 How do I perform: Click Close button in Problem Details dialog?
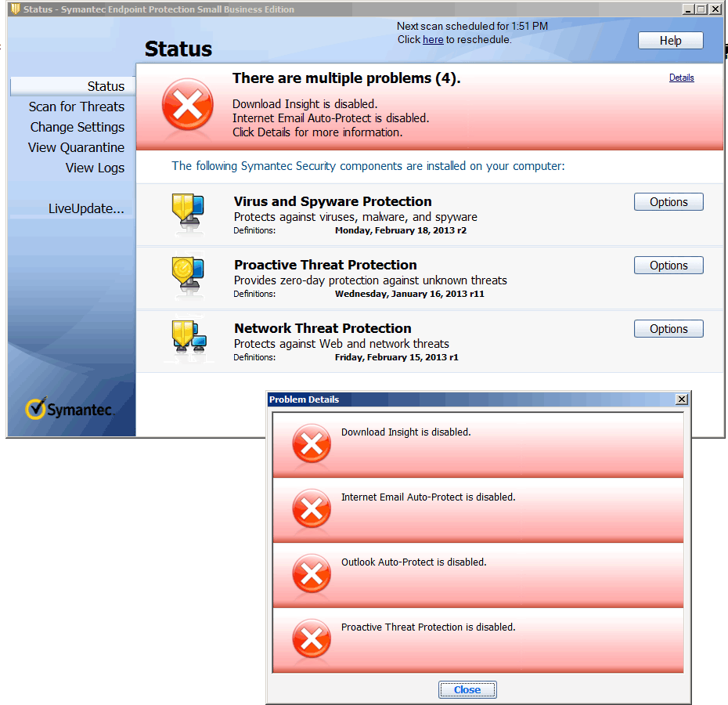pyautogui.click(x=467, y=689)
